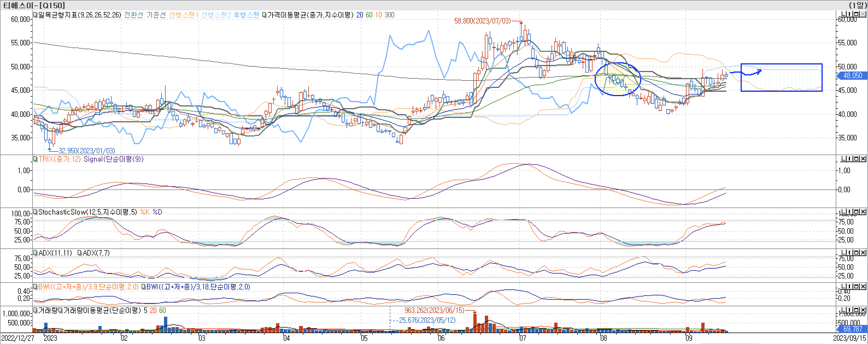Toggle the 가격이동평균 checkbox in price pane
Screen dimensions: 868x344
click(x=265, y=15)
